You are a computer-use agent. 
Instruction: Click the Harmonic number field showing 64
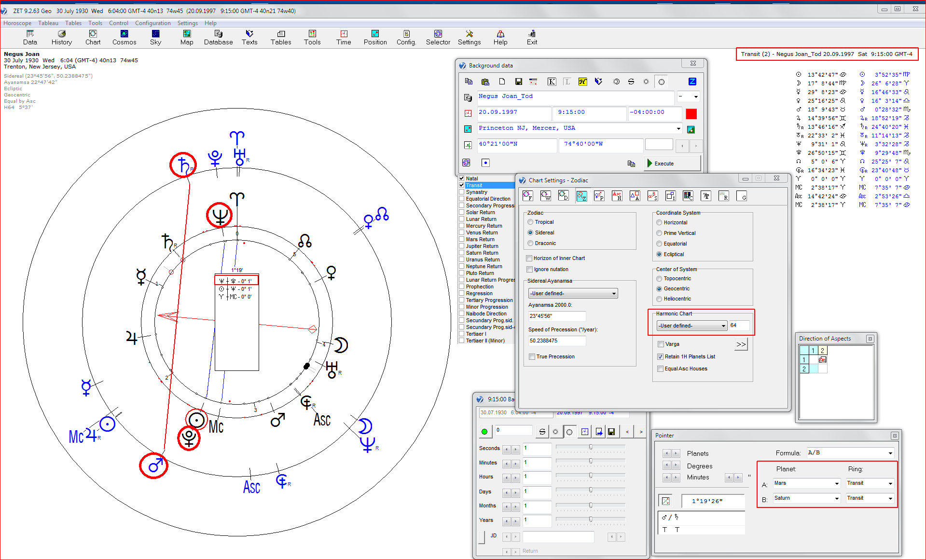tap(739, 326)
